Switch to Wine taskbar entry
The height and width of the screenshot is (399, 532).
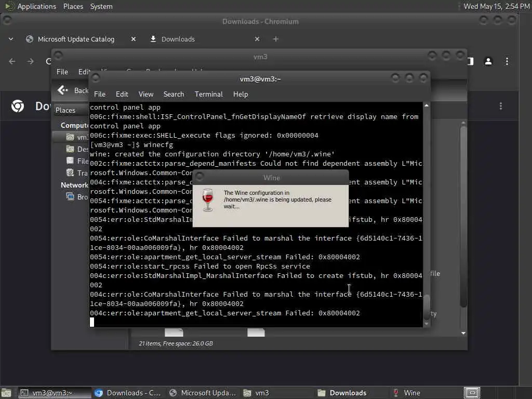407,393
